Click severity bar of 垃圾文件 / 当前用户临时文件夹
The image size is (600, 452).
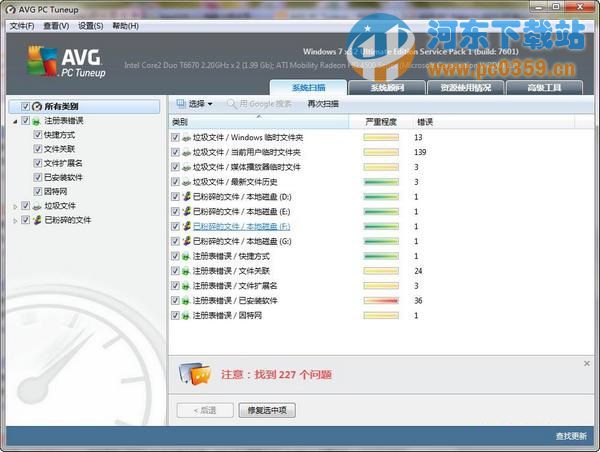(381, 152)
